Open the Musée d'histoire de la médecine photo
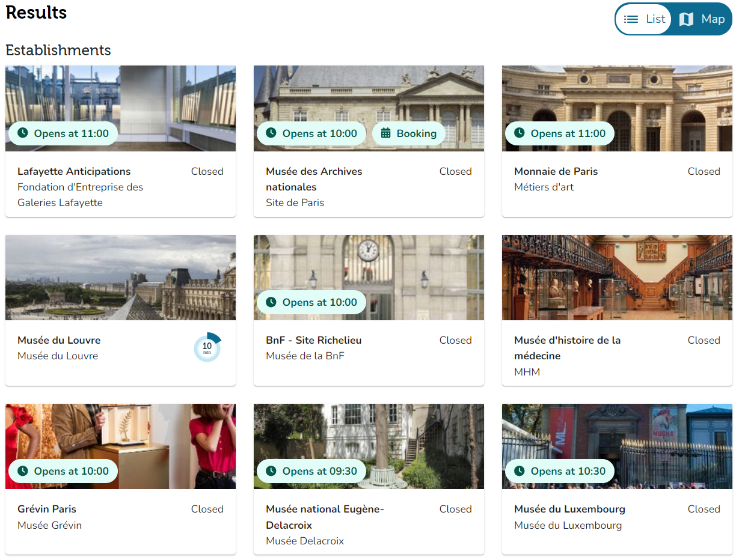 point(617,278)
